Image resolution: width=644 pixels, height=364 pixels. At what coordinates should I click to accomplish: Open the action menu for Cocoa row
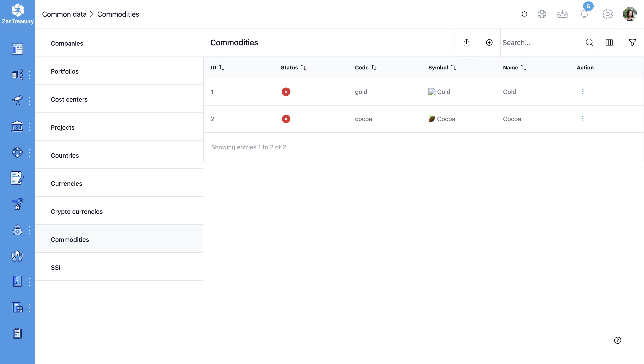[x=582, y=119]
